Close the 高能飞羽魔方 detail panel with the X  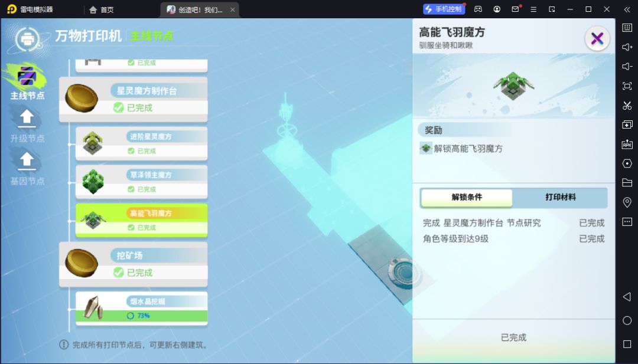pos(597,38)
